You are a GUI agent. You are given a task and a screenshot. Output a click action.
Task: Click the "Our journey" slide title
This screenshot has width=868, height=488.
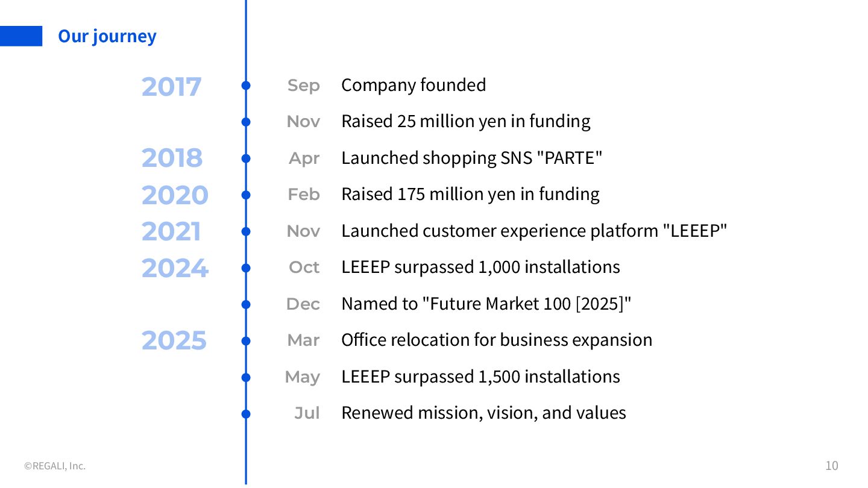coord(107,36)
